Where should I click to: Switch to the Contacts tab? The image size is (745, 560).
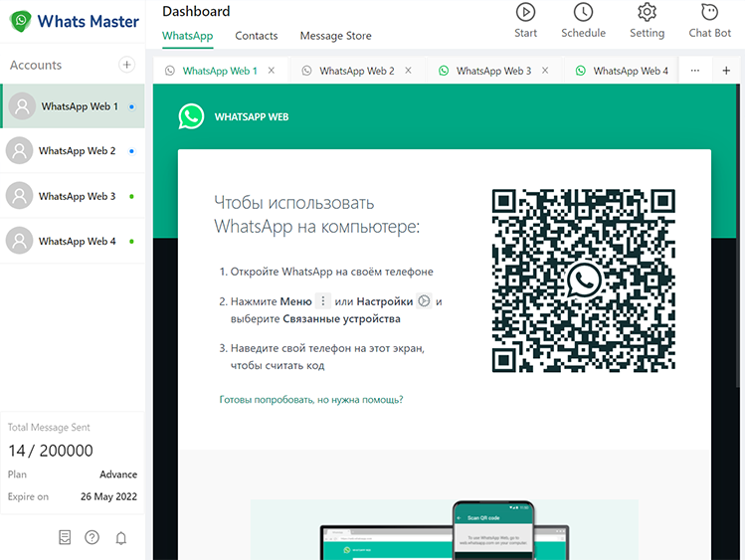256,36
